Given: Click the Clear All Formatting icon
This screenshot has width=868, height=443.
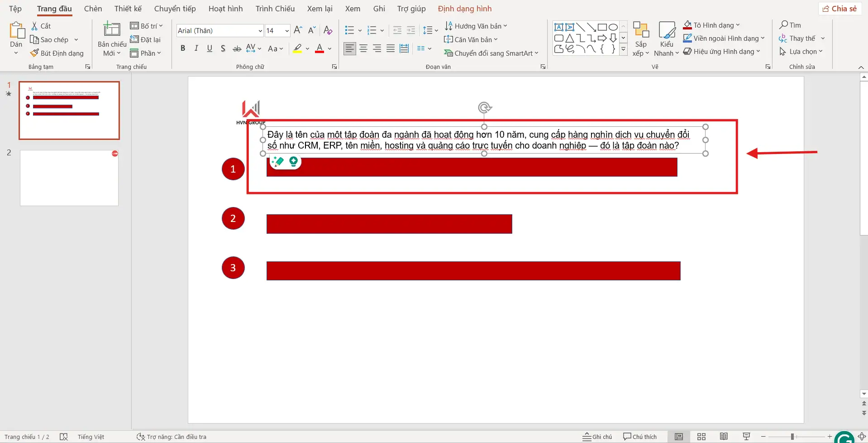Looking at the screenshot, I should coord(328,30).
